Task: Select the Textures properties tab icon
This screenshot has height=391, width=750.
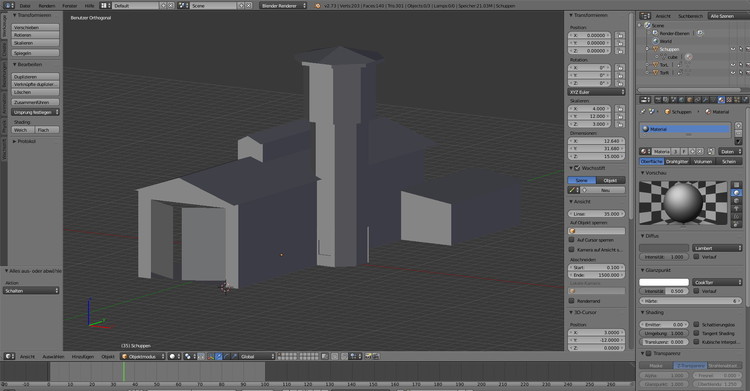Action: pos(729,100)
